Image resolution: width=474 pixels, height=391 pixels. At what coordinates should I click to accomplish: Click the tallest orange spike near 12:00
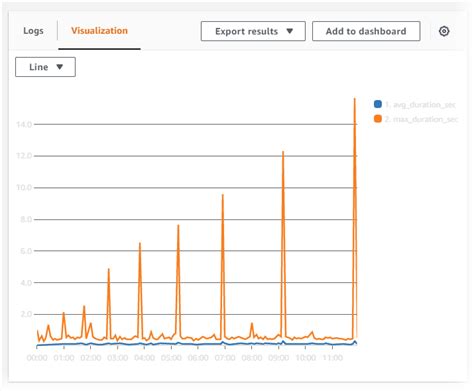pyautogui.click(x=355, y=99)
